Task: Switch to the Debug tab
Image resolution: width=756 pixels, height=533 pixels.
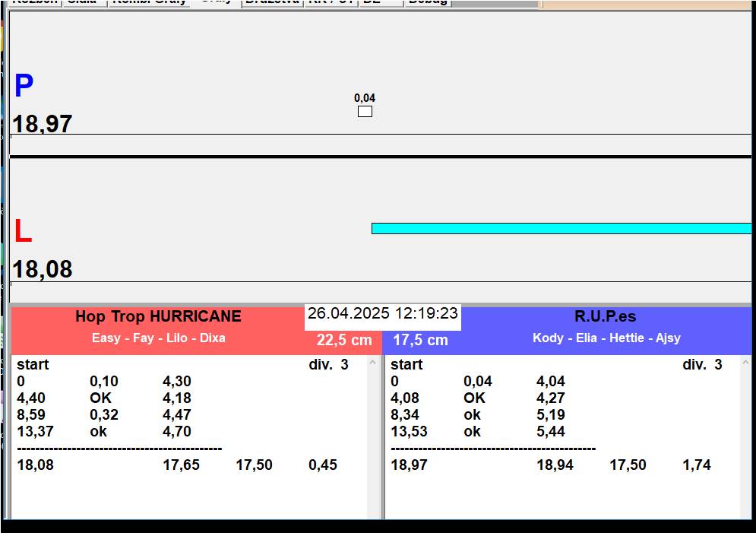Action: pyautogui.click(x=428, y=2)
